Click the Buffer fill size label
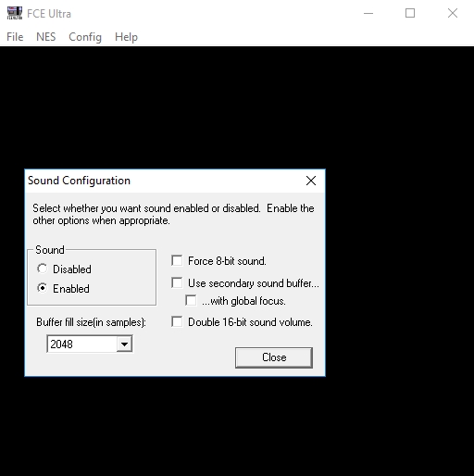 tap(91, 322)
